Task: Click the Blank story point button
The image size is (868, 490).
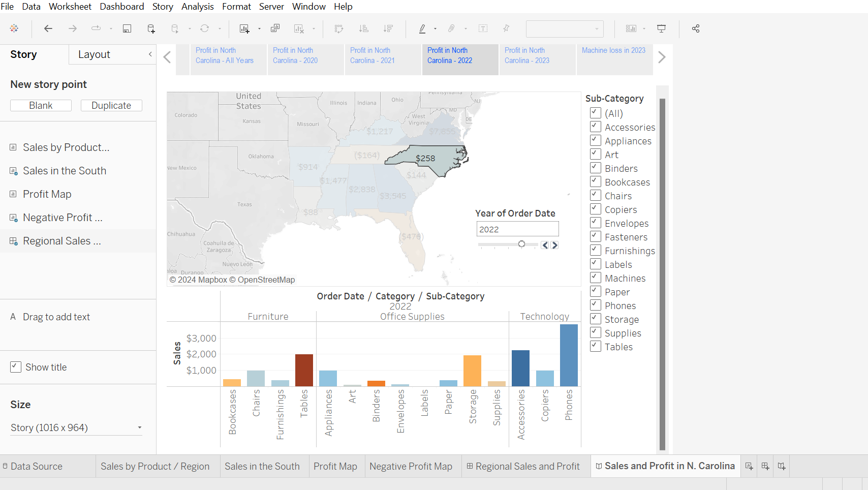Action: (41, 105)
